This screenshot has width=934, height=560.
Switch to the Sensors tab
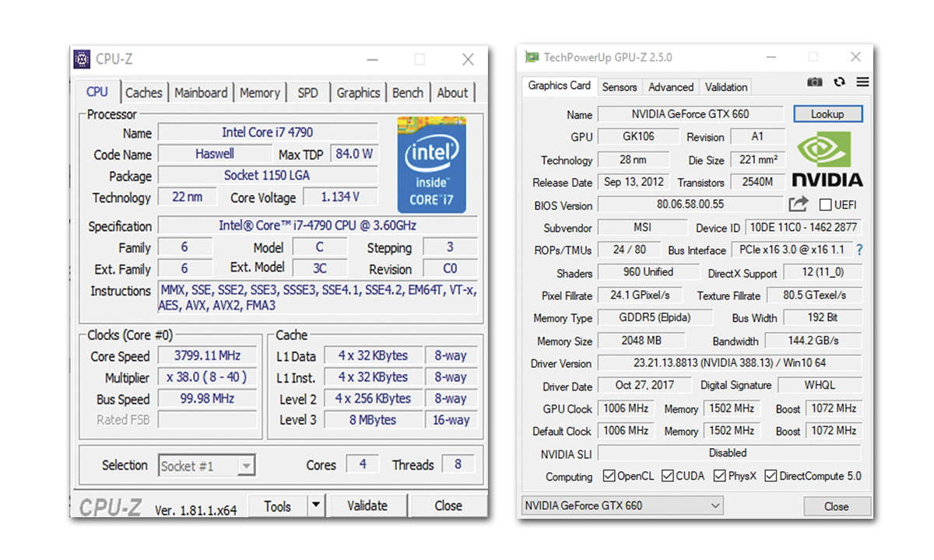(620, 87)
